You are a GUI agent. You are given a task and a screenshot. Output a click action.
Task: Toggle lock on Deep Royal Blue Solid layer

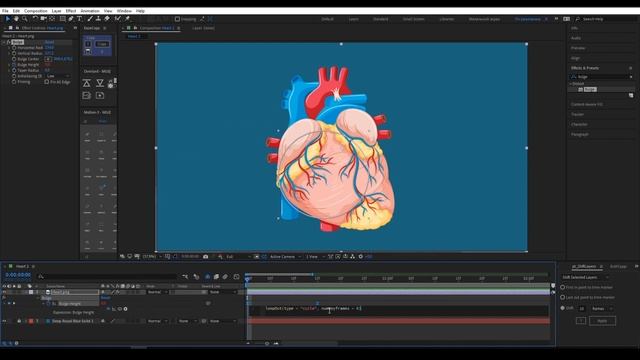click(x=19, y=321)
